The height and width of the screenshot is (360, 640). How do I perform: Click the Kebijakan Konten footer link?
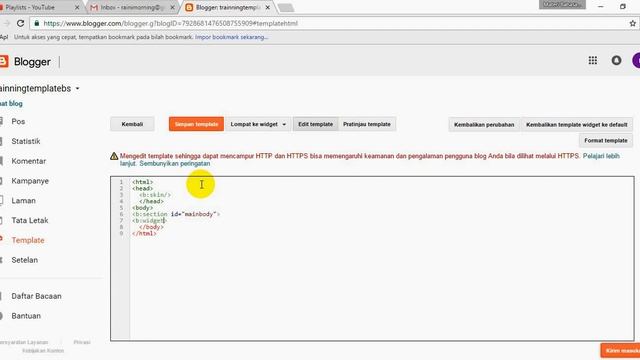point(43,351)
